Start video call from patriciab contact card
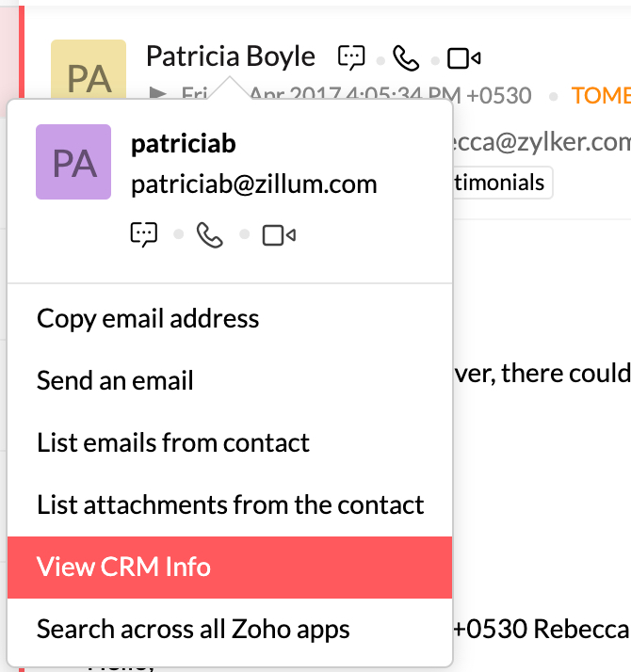 point(279,234)
